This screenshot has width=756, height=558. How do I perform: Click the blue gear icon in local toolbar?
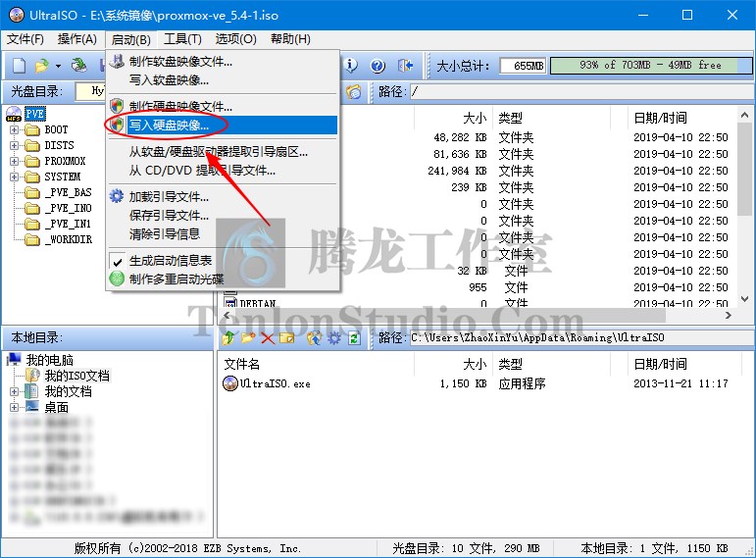pyautogui.click(x=334, y=337)
